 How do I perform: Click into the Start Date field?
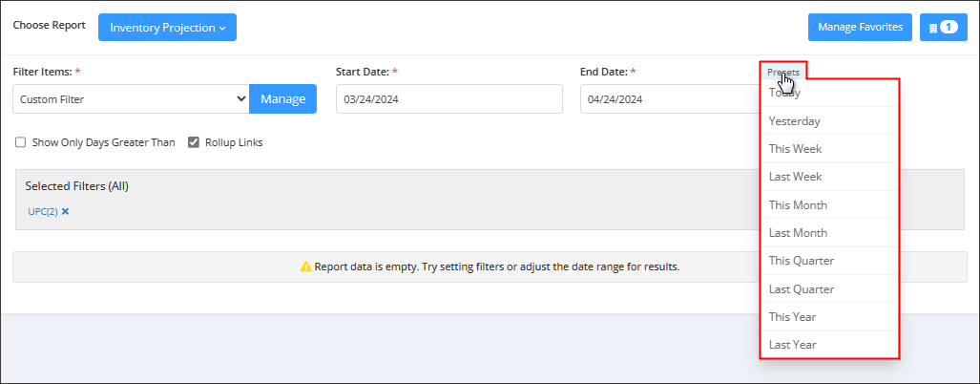(448, 98)
